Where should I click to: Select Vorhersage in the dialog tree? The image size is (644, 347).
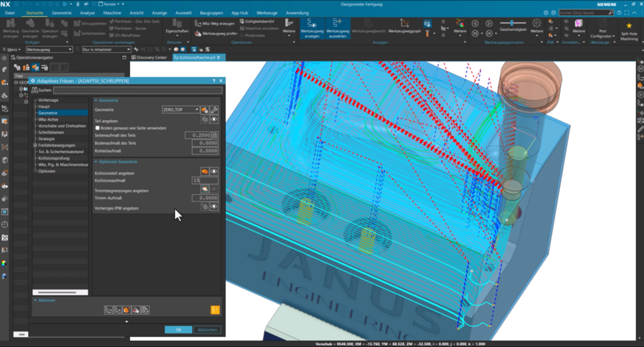(x=48, y=100)
